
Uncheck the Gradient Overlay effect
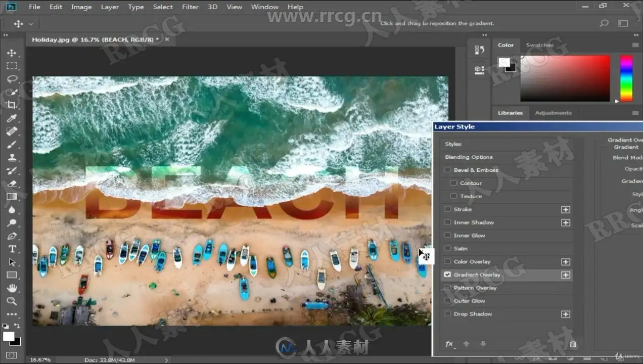click(447, 275)
